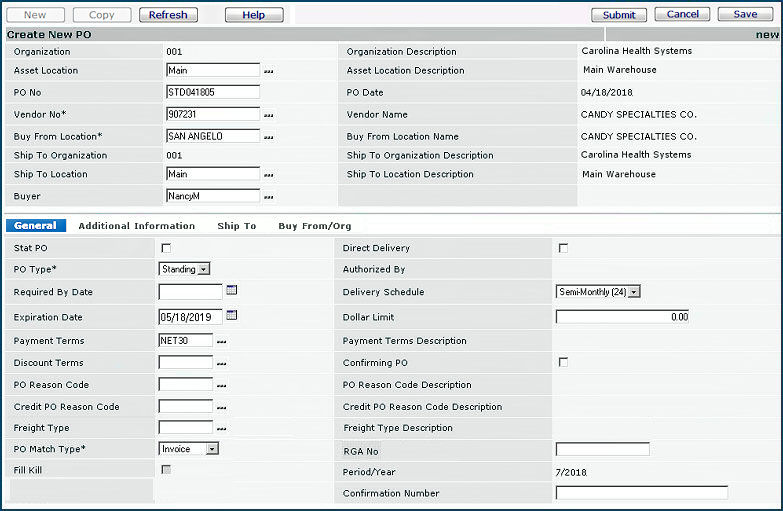Open the Asset Location lookup ellipsis

pos(268,72)
